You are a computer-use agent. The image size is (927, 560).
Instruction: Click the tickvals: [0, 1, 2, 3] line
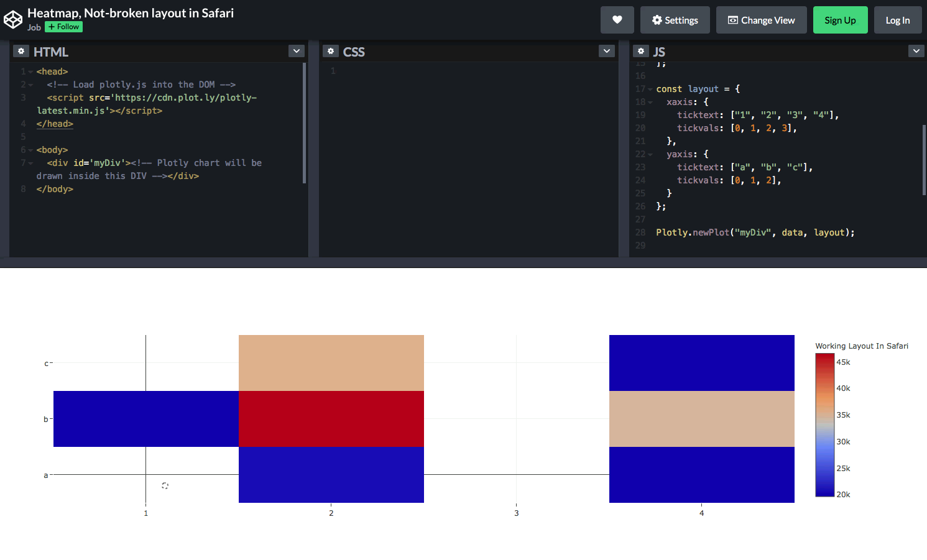coord(737,128)
